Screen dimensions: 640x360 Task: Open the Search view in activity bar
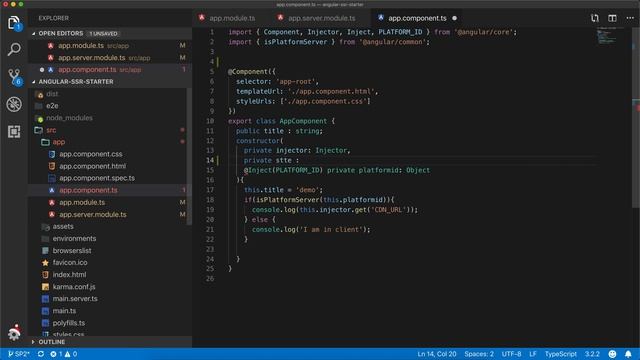tap(14, 49)
